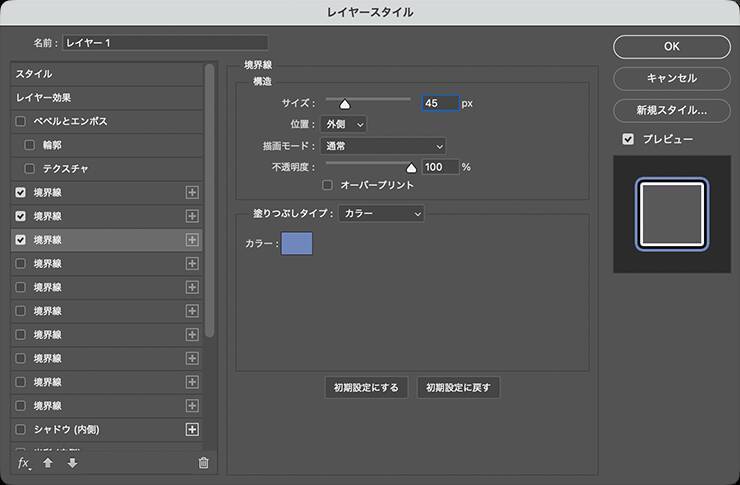Click plus icon on シャドウ (内側) row
This screenshot has width=740, height=485.
tap(192, 429)
